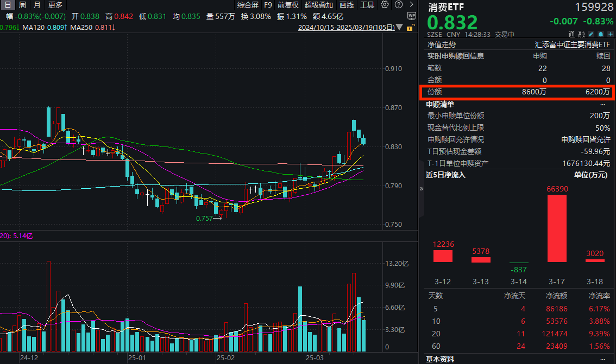The image size is (616, 364).
Task: Click the lock icon near the date range
Action: [x=410, y=27]
